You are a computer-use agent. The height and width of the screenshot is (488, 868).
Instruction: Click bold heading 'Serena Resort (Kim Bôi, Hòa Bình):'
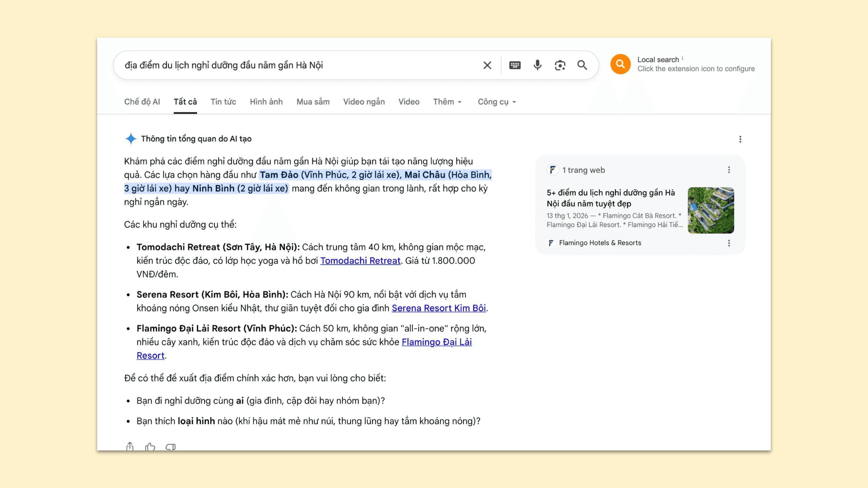(x=212, y=295)
